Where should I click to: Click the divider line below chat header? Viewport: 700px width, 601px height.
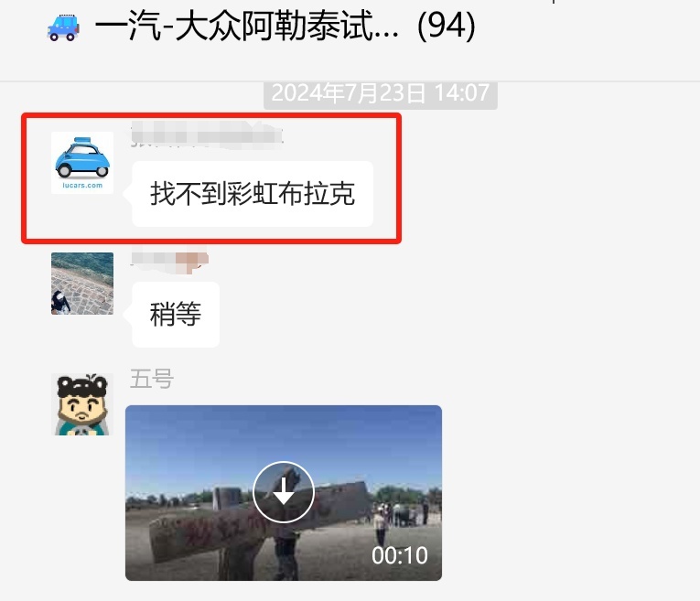pyautogui.click(x=350, y=81)
